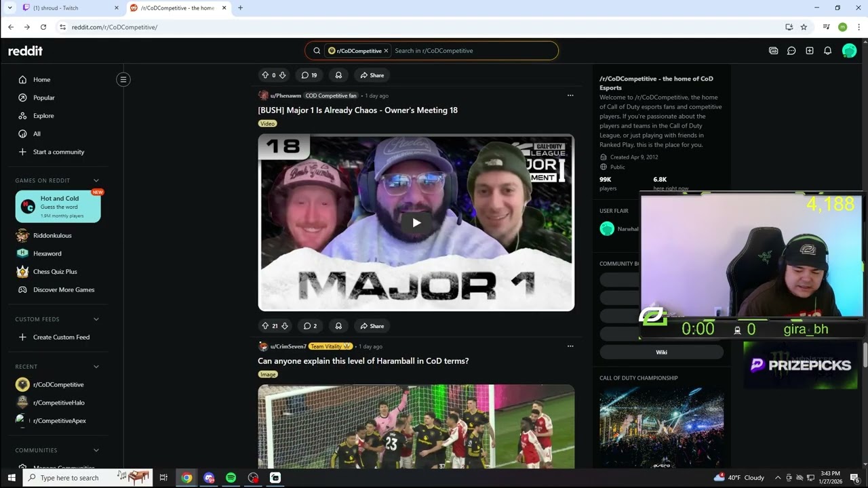Screen dimensions: 868x488
Task: Collapse Communities section
Action: pos(96,451)
